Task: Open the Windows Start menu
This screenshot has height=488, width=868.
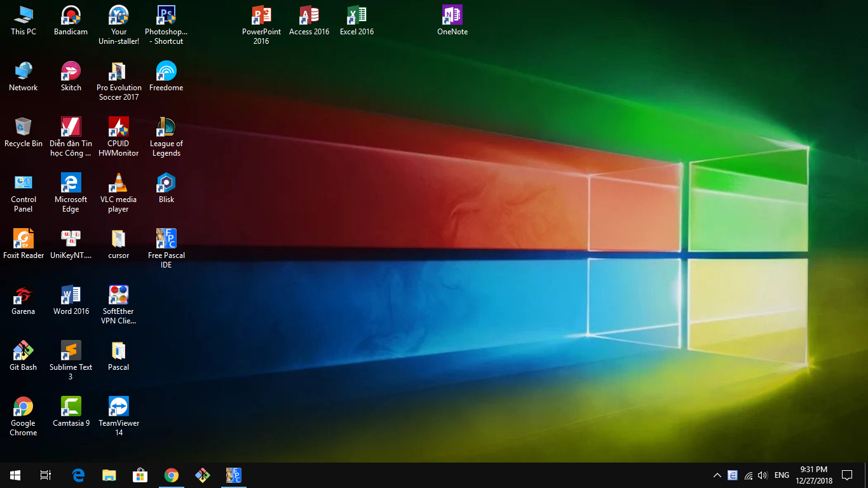Action: 15,475
